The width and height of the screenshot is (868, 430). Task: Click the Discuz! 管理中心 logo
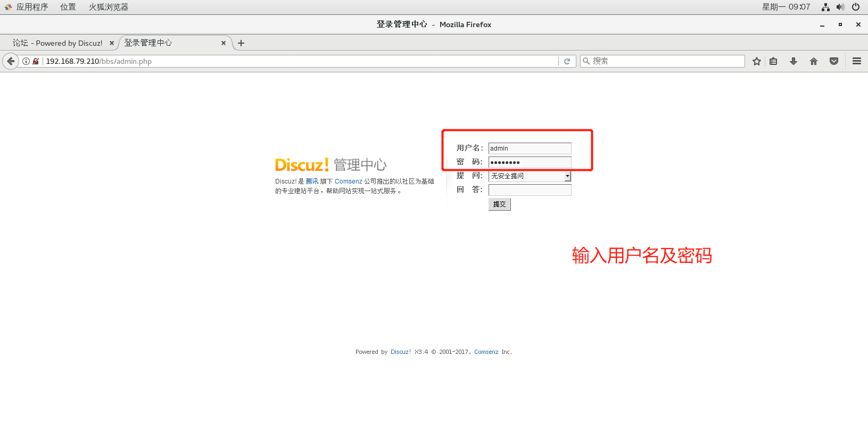click(x=330, y=165)
